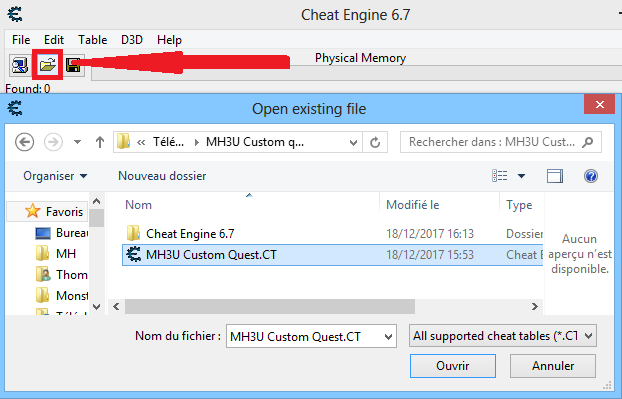622x399 pixels.
Task: Click the Cheat Engine 6.7 folder icon
Action: [133, 233]
